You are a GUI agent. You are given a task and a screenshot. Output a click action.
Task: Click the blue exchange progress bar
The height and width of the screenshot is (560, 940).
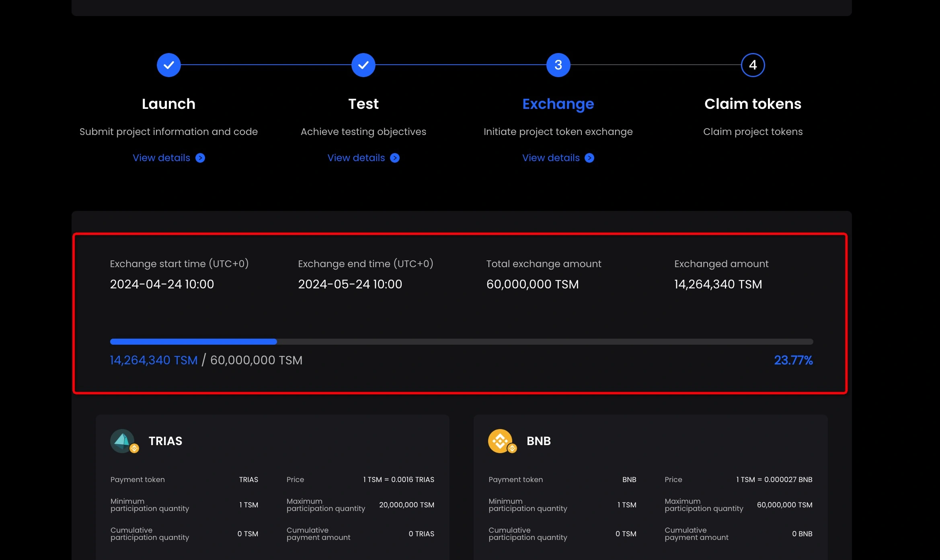coord(193,341)
